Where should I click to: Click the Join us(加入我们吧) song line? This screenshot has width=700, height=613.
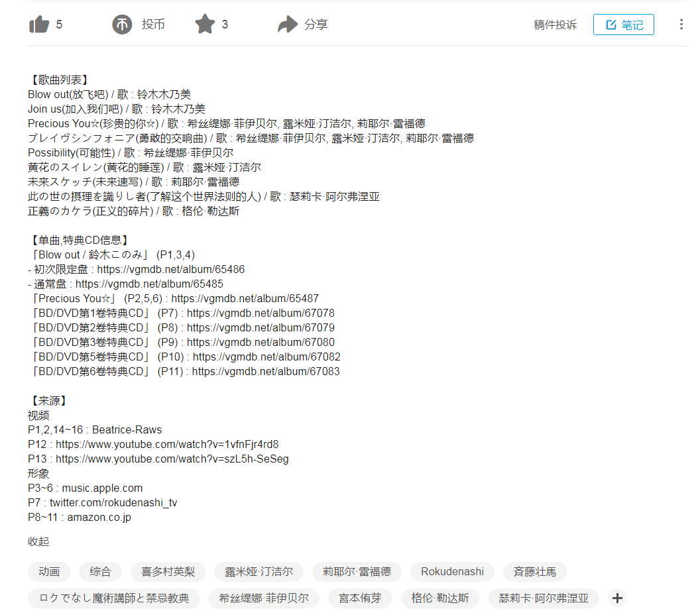click(117, 109)
